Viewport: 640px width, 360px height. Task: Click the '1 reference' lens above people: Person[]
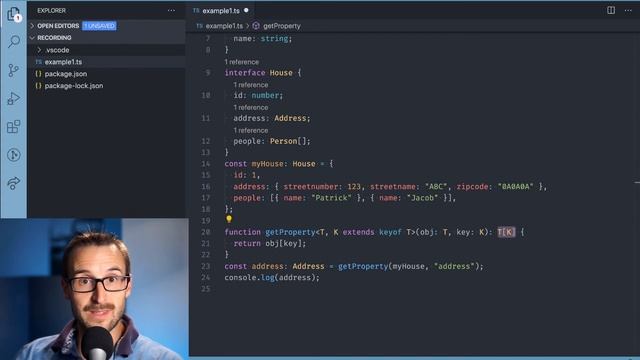[x=251, y=130]
